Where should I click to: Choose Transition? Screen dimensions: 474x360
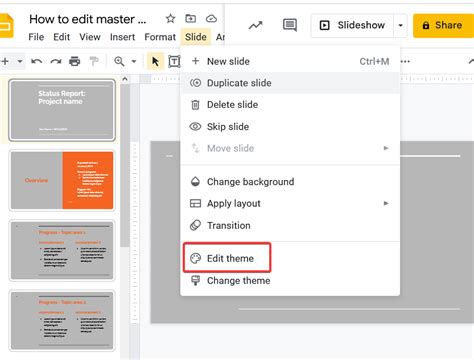pyautogui.click(x=290, y=225)
